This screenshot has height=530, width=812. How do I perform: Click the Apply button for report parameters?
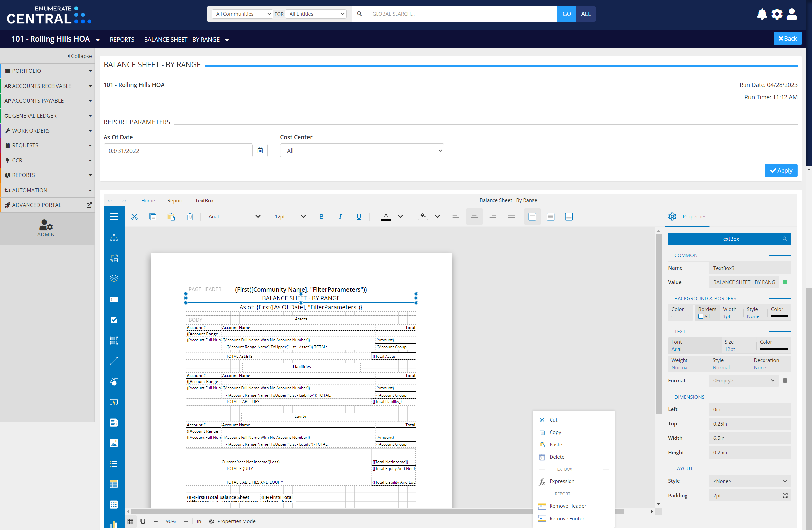click(781, 171)
